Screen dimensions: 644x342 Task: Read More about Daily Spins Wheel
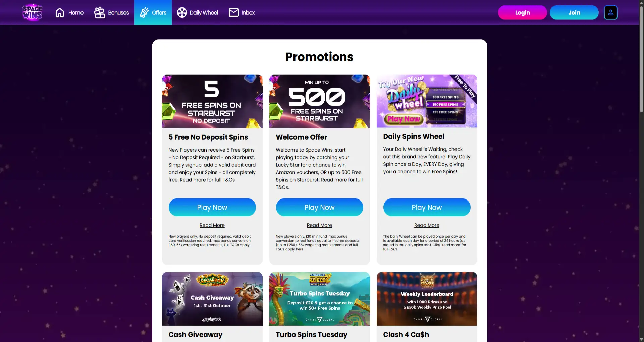[x=427, y=225]
